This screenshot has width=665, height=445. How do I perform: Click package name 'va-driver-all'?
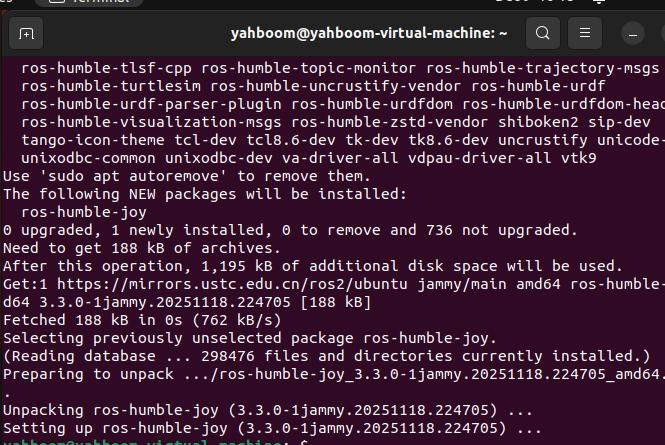click(x=340, y=158)
